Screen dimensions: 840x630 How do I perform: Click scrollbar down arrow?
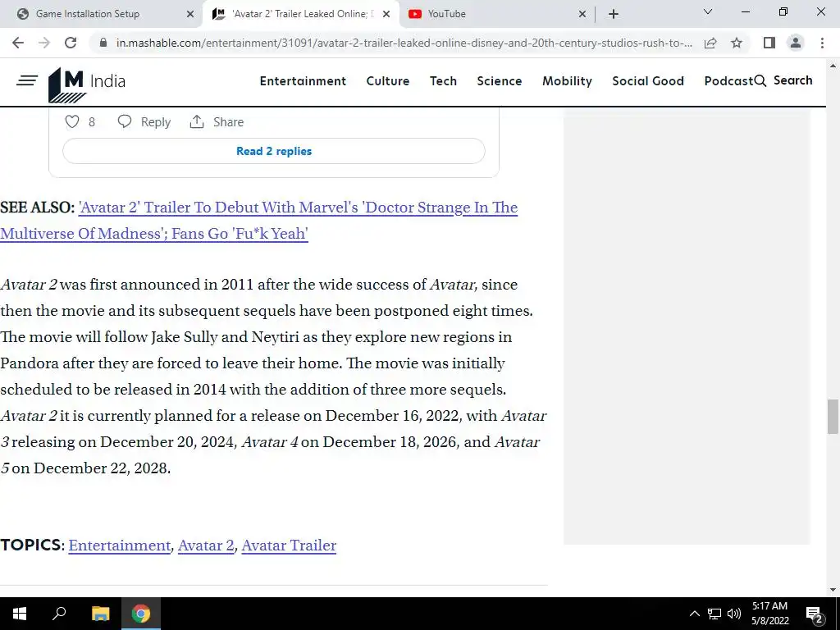(833, 590)
